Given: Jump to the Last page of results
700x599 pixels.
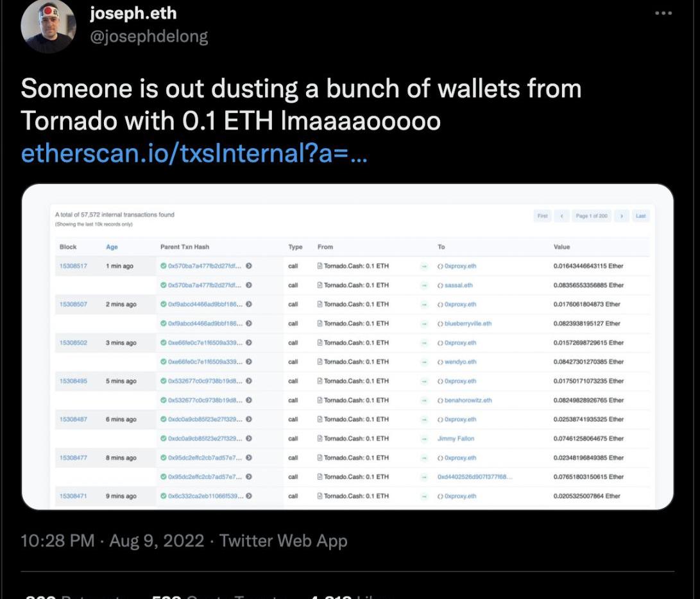Looking at the screenshot, I should pos(640,216).
